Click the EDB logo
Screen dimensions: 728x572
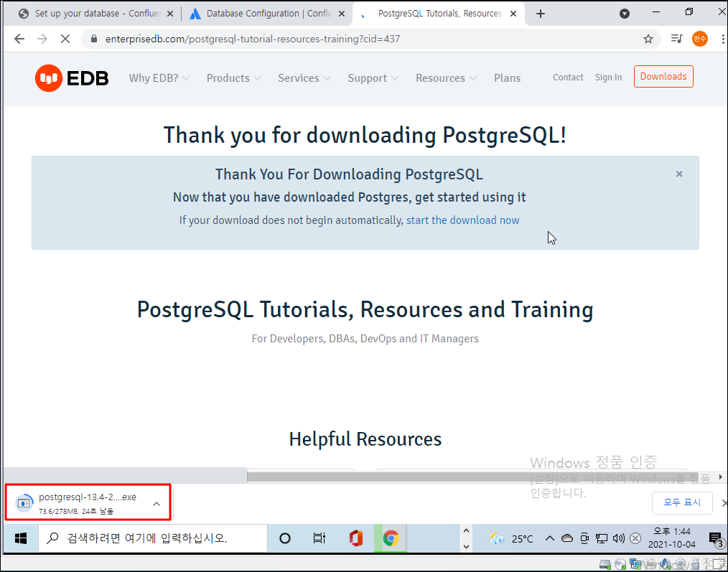click(x=72, y=78)
